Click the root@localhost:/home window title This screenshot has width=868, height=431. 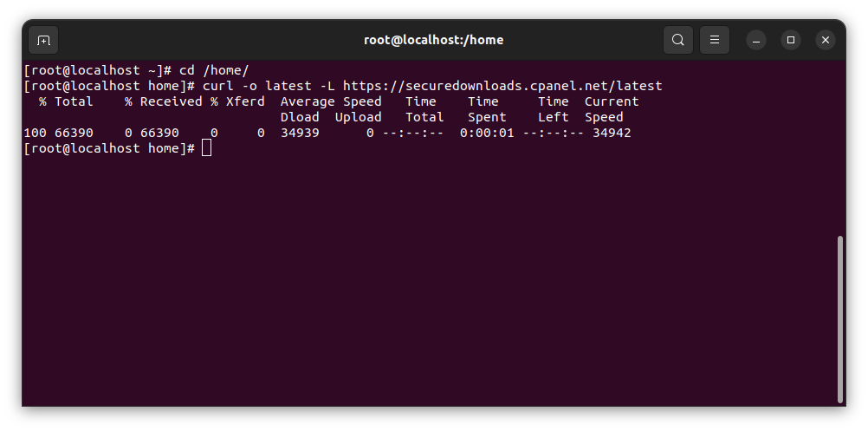(x=433, y=40)
